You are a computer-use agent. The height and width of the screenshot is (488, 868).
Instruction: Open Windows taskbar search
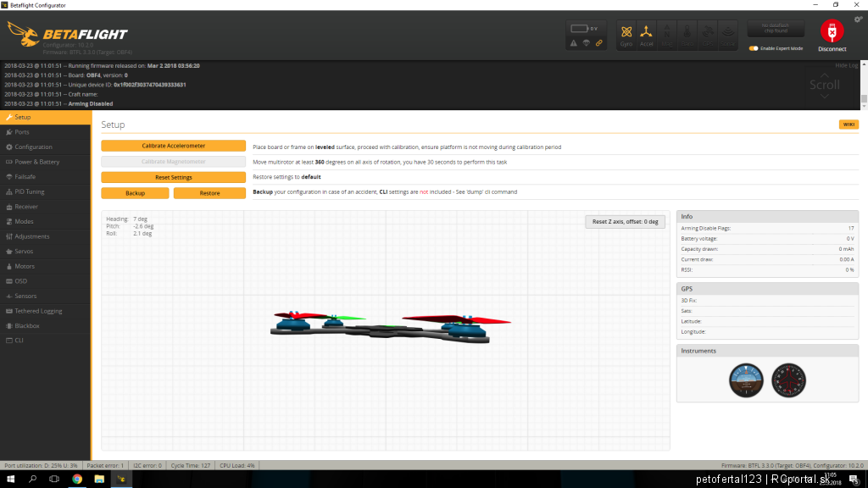click(33, 480)
